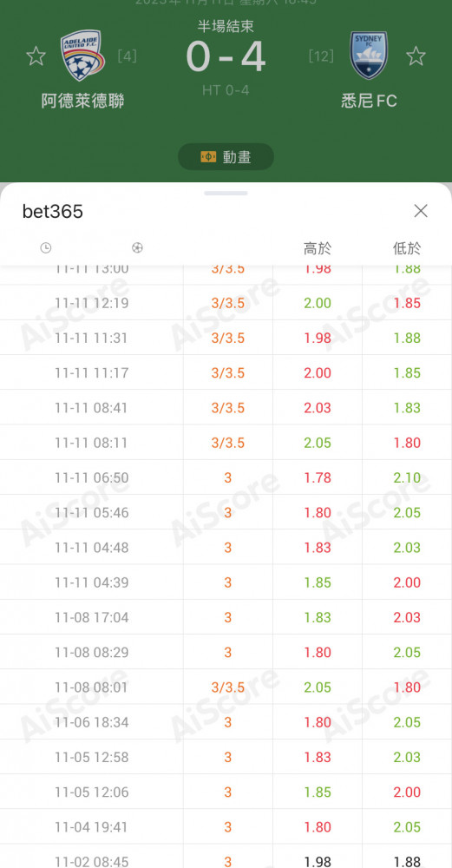Select the 11-08 08:01 odds row
452x868 pixels.
point(226,687)
